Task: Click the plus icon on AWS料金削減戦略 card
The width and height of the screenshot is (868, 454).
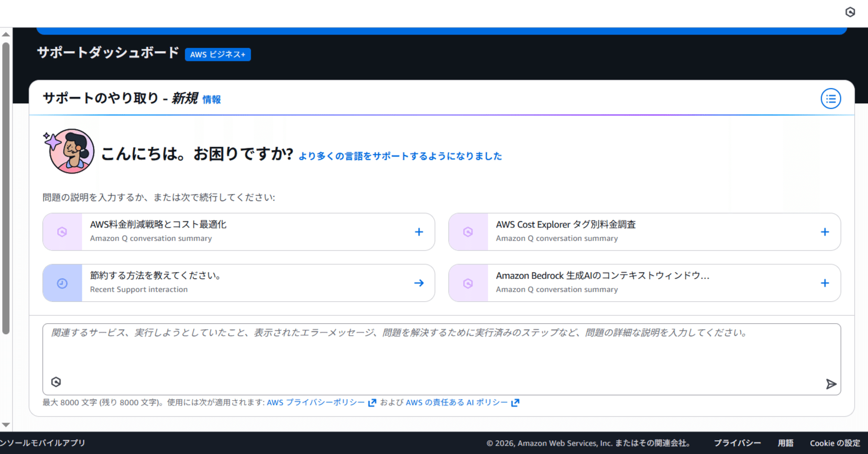Action: [x=419, y=232]
